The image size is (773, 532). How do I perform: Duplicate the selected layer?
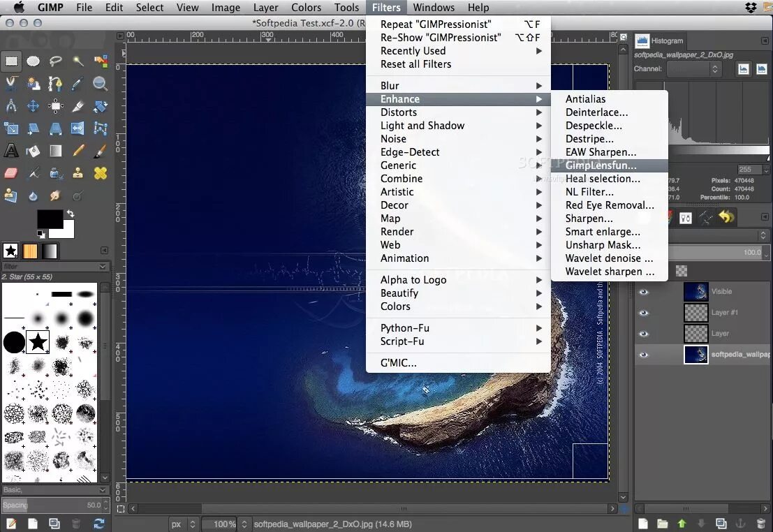pyautogui.click(x=721, y=524)
